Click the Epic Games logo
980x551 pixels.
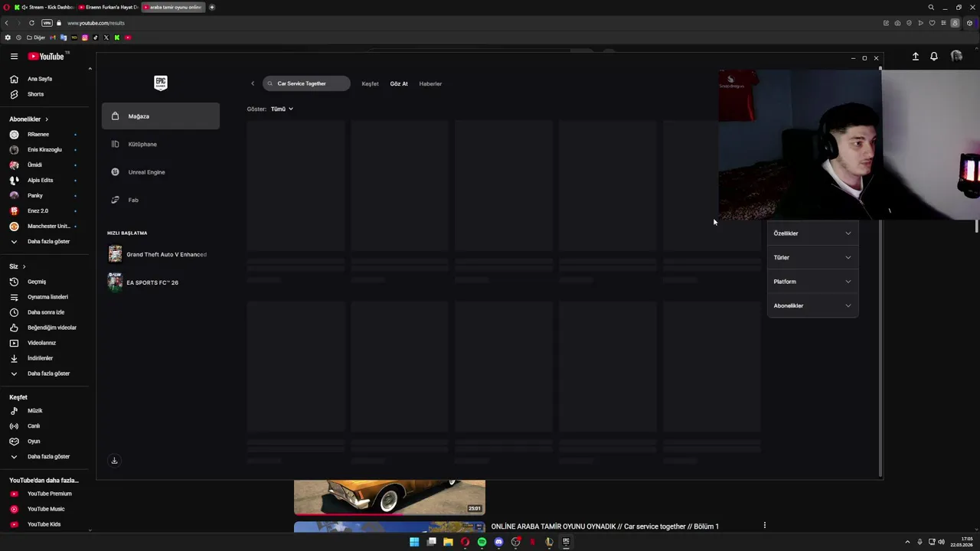(161, 83)
